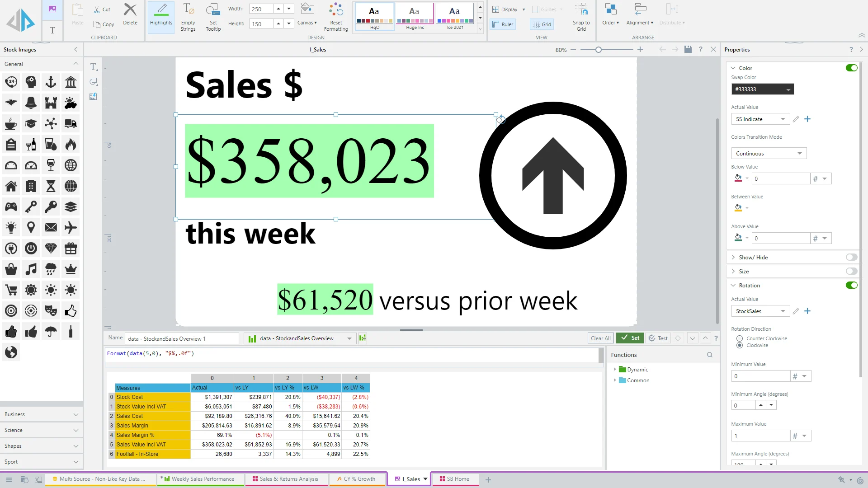Select the anchor stock image
This screenshot has width=868, height=488.
coord(51,82)
